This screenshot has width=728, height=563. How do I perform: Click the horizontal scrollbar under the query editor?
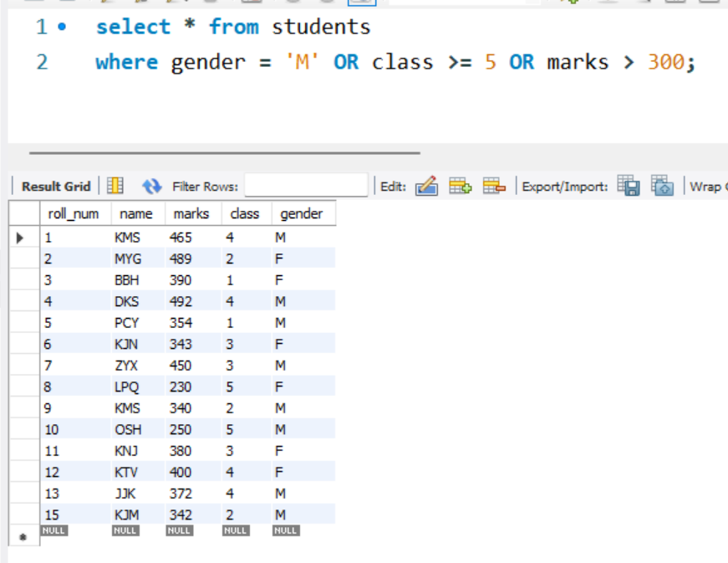(225, 152)
